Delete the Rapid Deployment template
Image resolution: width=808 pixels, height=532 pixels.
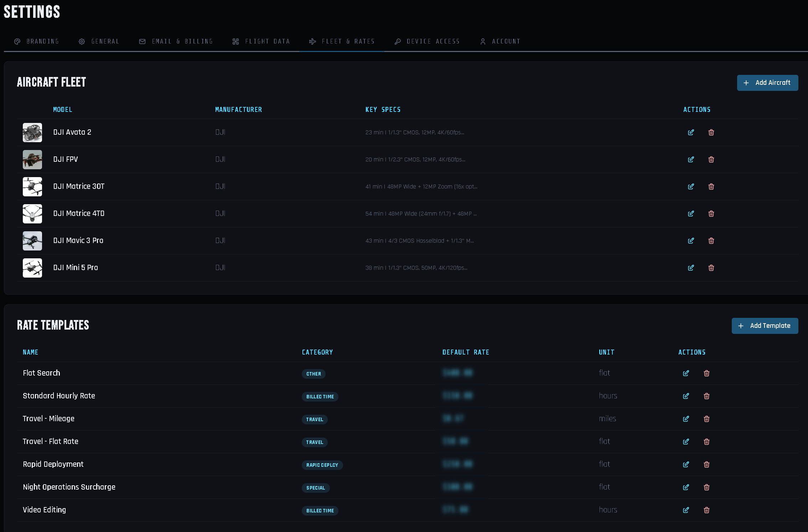click(706, 464)
